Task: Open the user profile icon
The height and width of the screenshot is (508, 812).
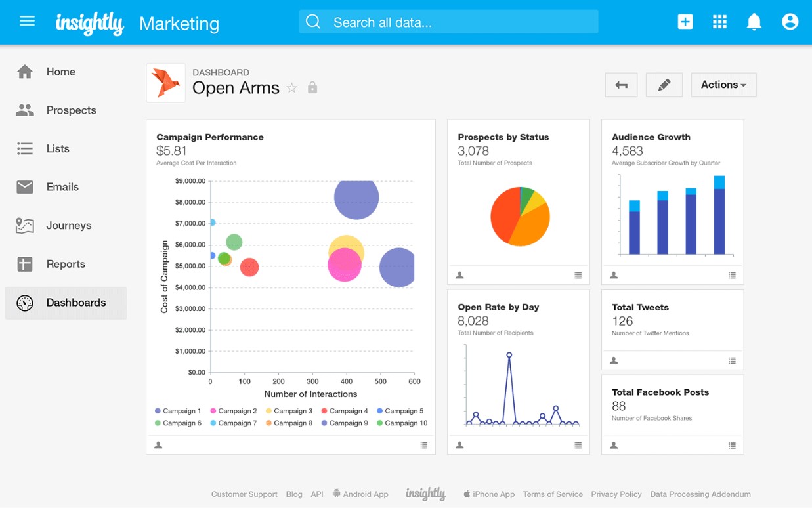Action: [x=790, y=21]
